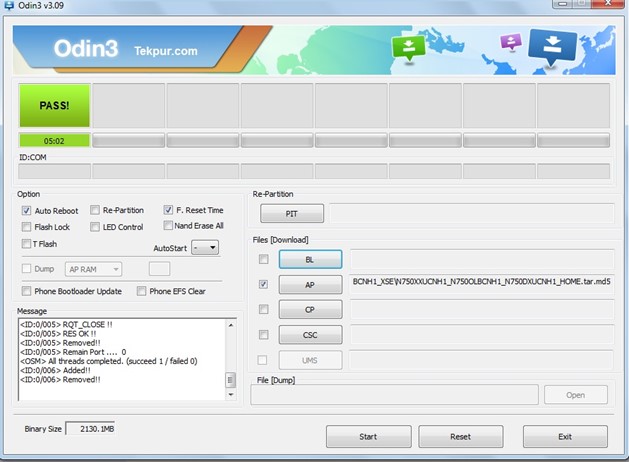Screen dimensions: 629x462
Task: Open the AutoStart dropdown
Action: tap(206, 247)
